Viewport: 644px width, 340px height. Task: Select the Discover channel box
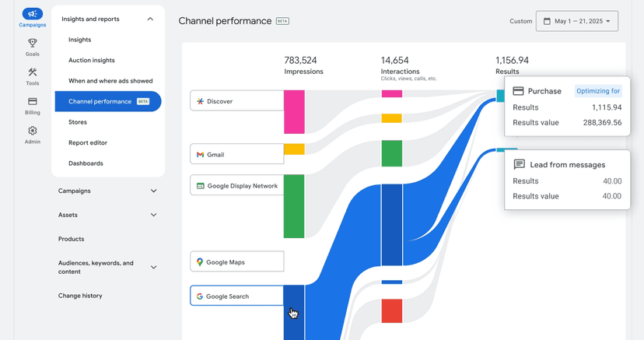[237, 100]
